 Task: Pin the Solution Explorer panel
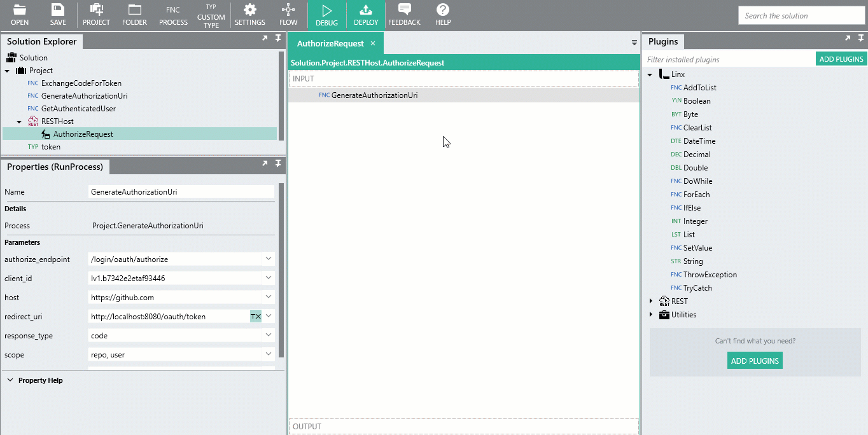point(278,38)
